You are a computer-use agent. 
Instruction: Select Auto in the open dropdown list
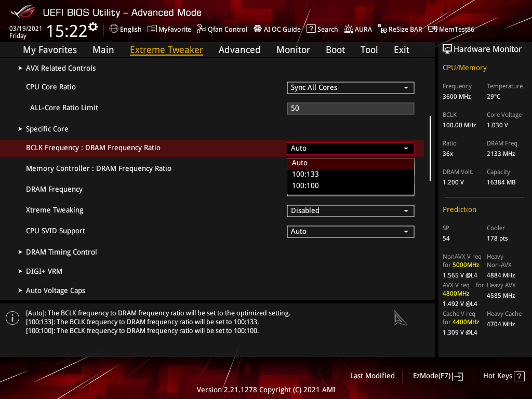[x=351, y=163]
